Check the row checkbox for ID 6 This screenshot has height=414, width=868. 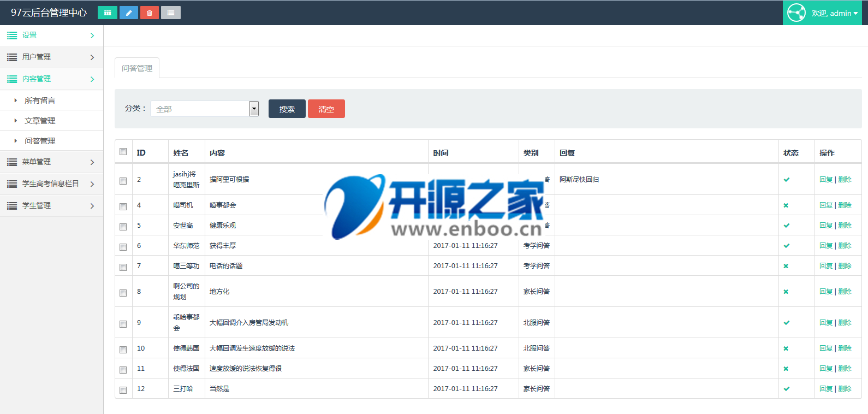click(123, 247)
